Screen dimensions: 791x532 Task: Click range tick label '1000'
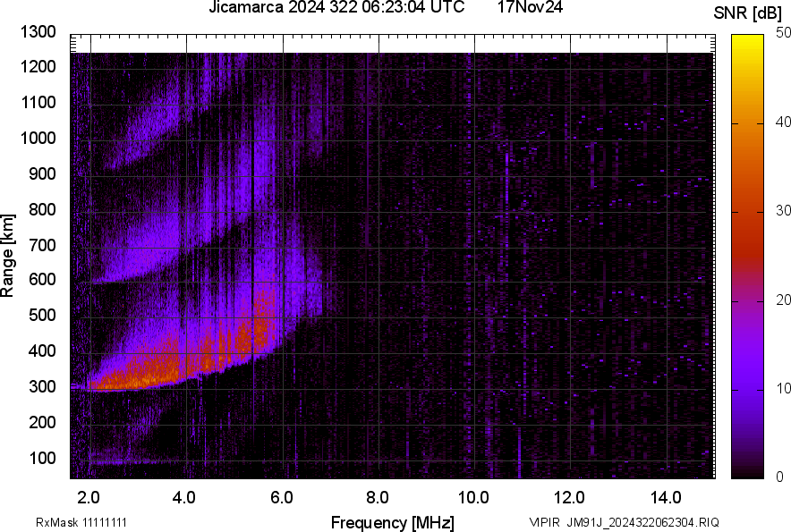(x=38, y=138)
